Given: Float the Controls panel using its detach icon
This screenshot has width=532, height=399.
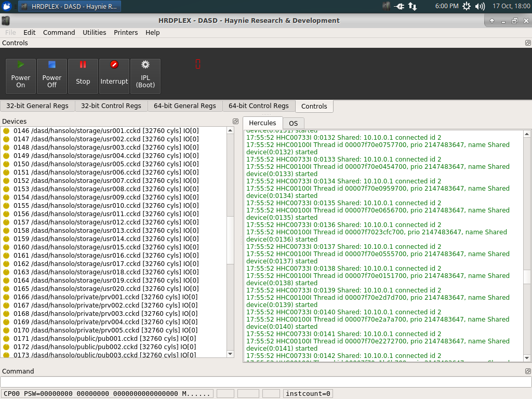Looking at the screenshot, I should [528, 43].
